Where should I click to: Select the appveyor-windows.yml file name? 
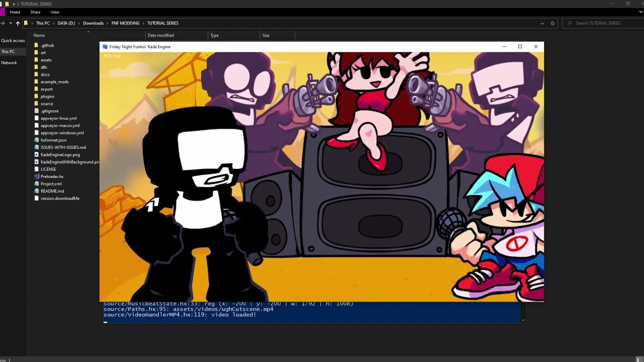62,133
